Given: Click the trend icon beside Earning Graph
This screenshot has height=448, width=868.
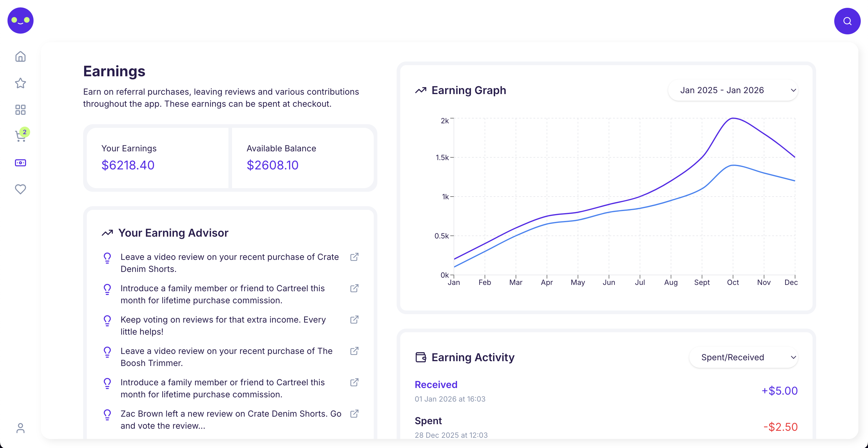Looking at the screenshot, I should (420, 90).
